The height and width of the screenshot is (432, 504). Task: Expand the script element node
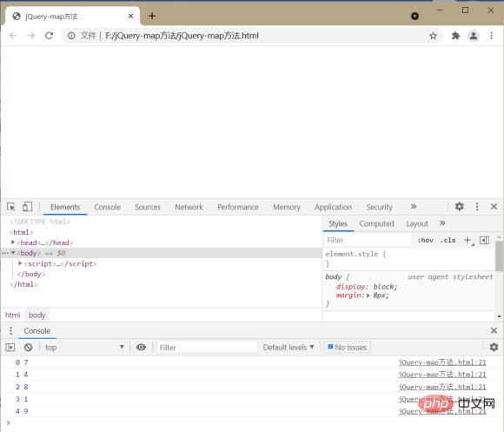[x=20, y=263]
